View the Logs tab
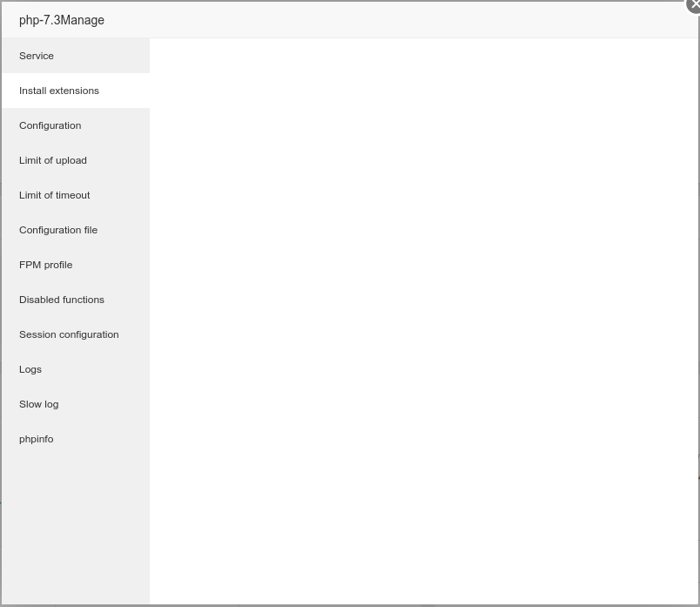Image resolution: width=700 pixels, height=607 pixels. (30, 369)
